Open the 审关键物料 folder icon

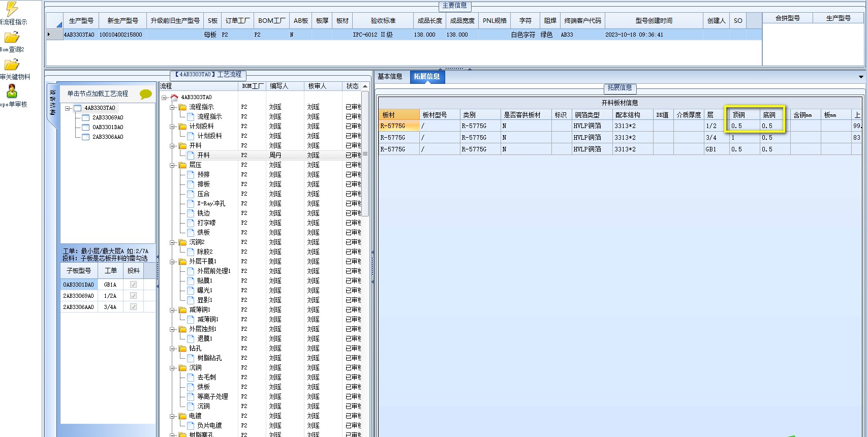(12, 65)
